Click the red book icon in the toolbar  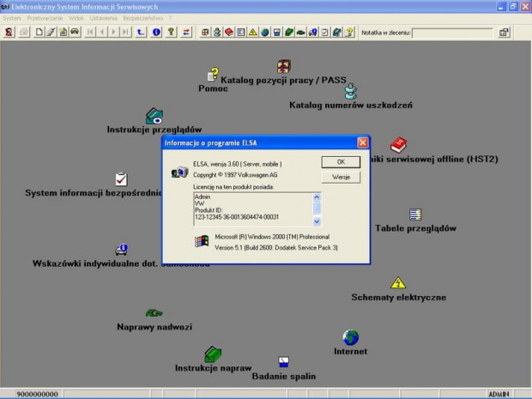point(229,33)
